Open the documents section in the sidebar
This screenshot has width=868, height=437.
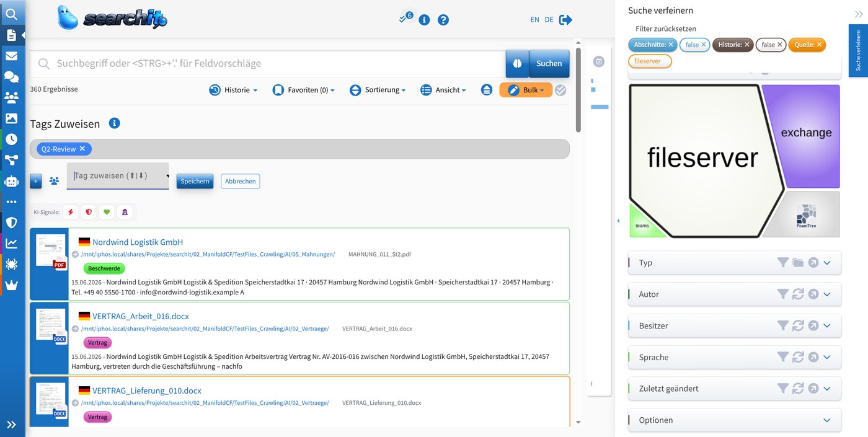point(11,35)
